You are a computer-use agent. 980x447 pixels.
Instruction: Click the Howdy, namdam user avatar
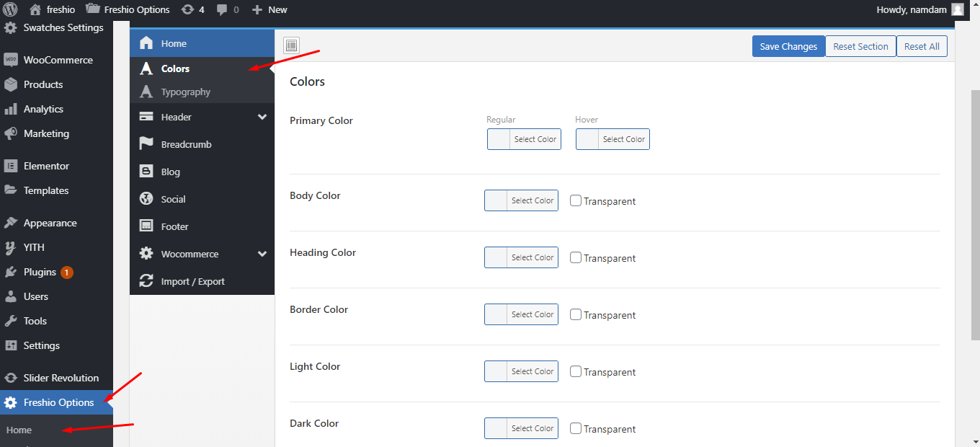[957, 9]
